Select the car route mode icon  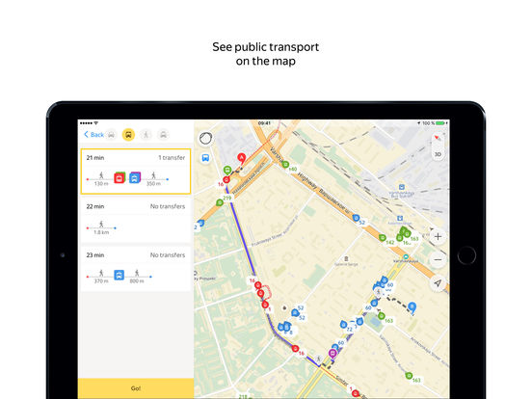click(111, 135)
